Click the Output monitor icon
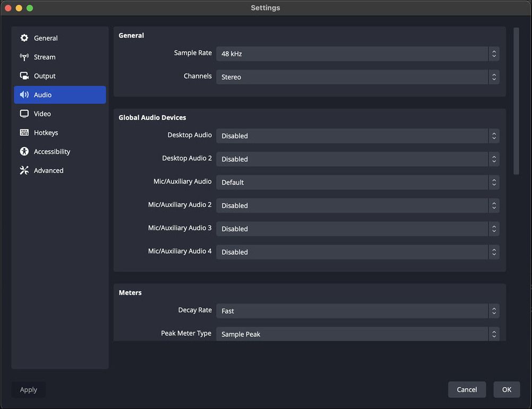Image resolution: width=532 pixels, height=409 pixels. (x=24, y=76)
